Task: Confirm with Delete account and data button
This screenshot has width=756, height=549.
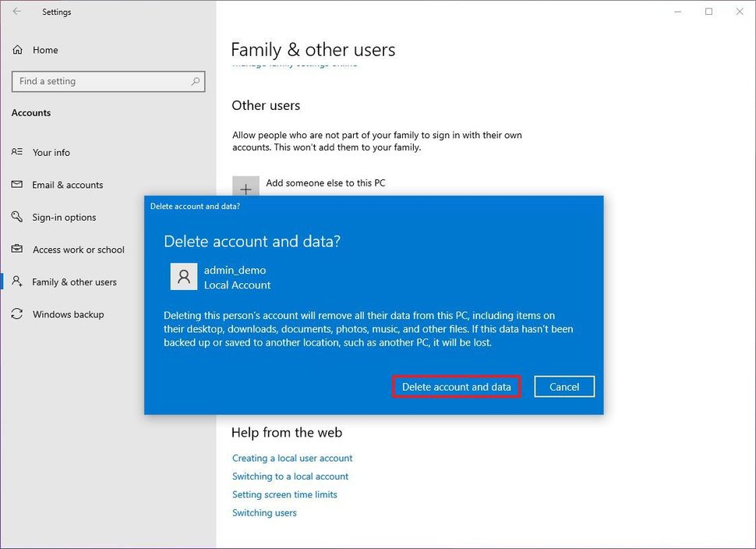Action: 456,387
